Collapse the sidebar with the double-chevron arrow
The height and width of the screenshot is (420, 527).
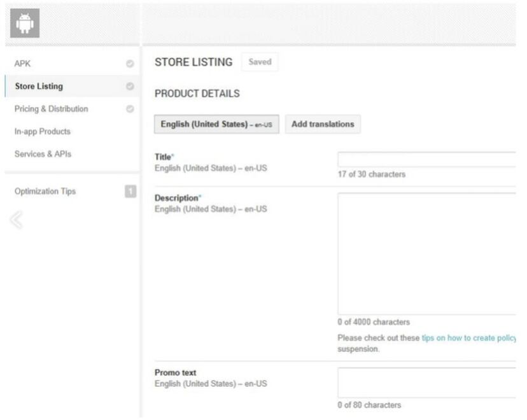(17, 220)
